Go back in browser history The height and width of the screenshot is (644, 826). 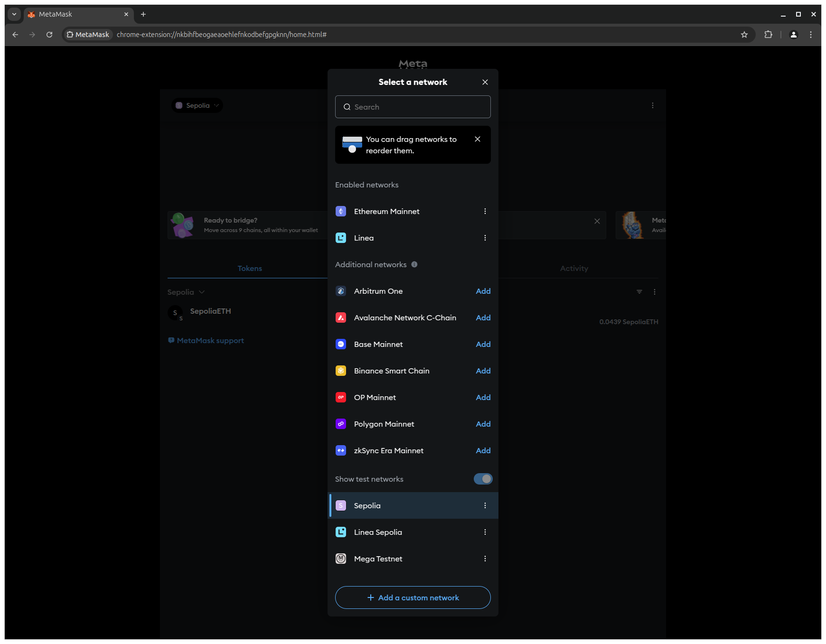pyautogui.click(x=15, y=35)
